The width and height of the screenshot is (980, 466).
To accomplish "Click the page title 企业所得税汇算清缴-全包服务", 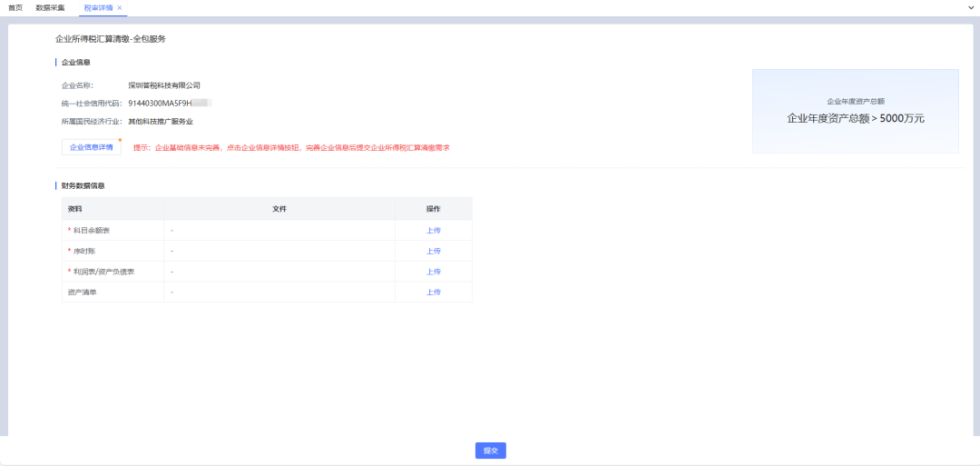I will point(111,39).
